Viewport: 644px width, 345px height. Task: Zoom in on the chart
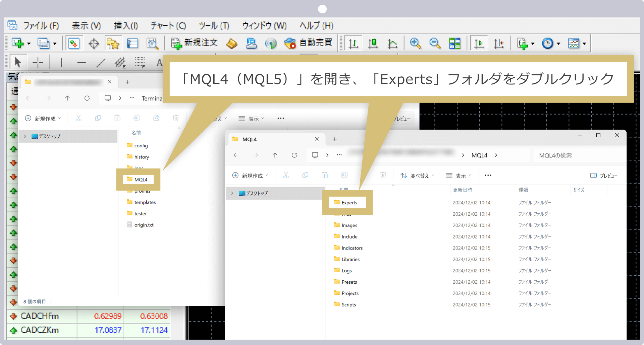click(415, 43)
